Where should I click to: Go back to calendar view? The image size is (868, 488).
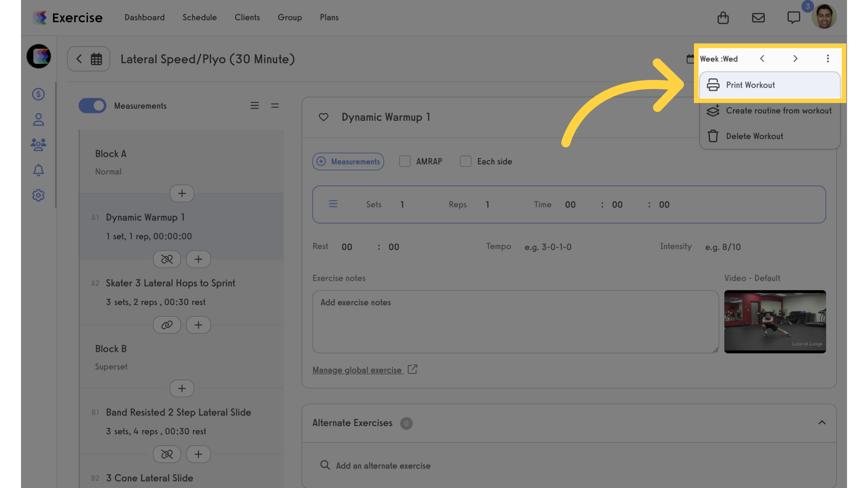(89, 59)
